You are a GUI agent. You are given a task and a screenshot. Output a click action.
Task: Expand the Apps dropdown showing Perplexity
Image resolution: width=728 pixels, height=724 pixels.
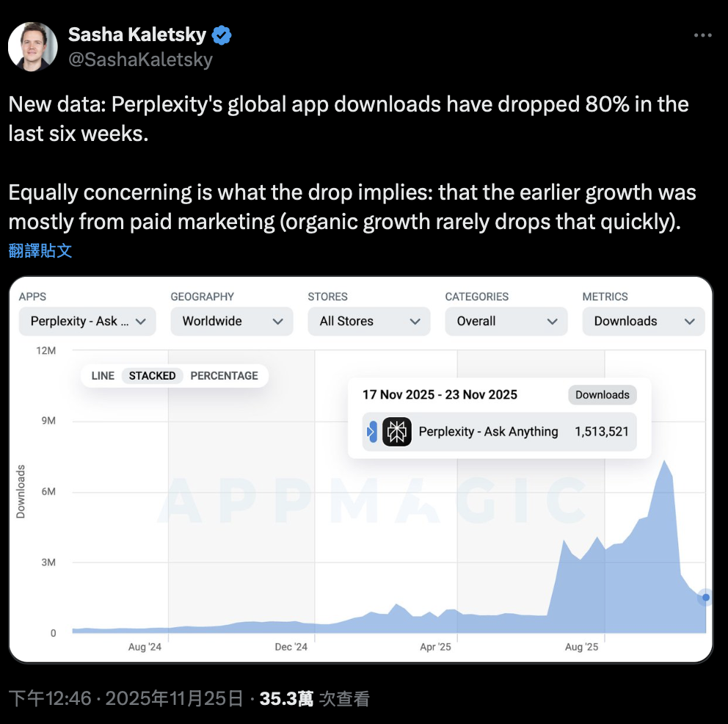point(87,321)
